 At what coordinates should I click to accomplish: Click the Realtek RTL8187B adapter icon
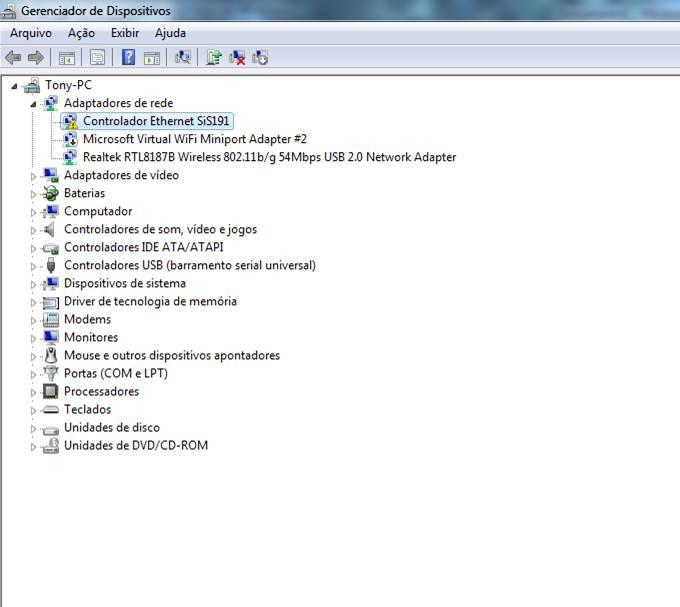pos(70,157)
